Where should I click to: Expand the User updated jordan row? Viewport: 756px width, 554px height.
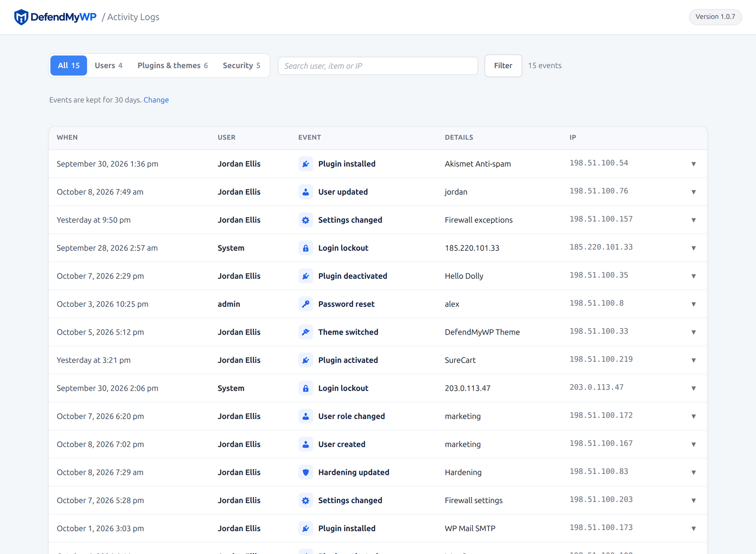[x=693, y=192]
